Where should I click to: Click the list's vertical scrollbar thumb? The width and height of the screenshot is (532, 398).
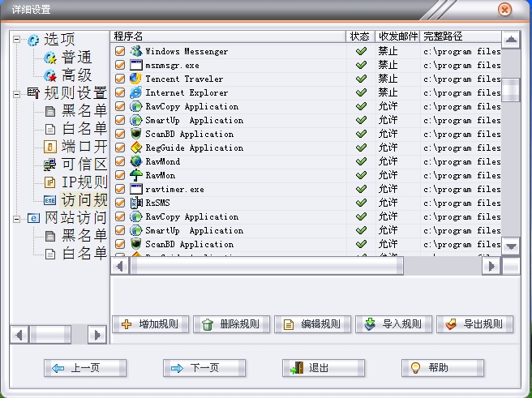[511, 90]
